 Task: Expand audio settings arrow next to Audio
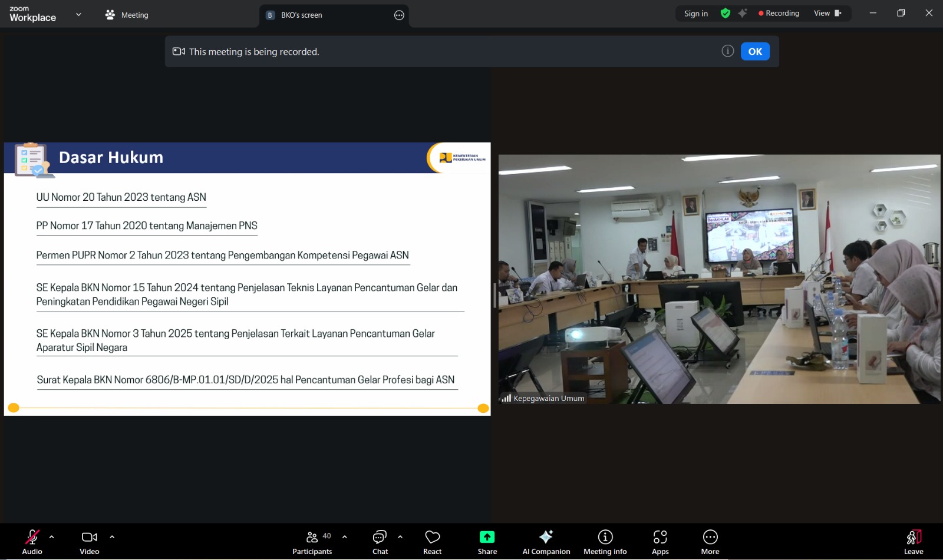52,537
